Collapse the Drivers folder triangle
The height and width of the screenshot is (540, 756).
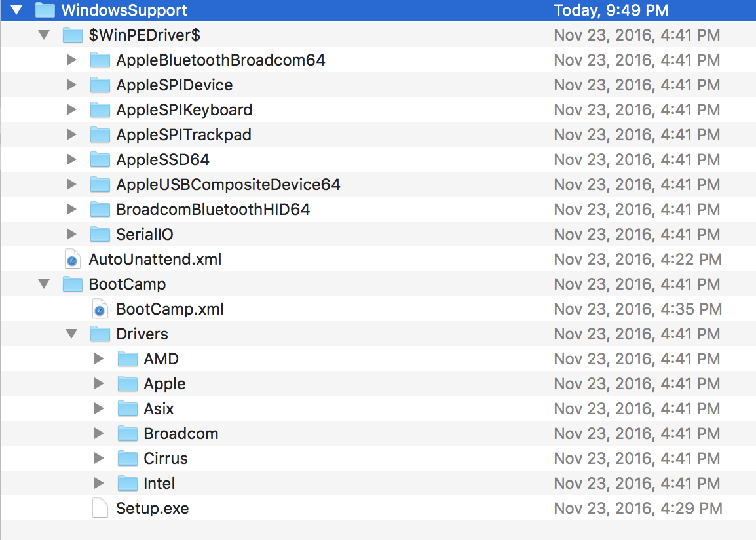point(71,334)
